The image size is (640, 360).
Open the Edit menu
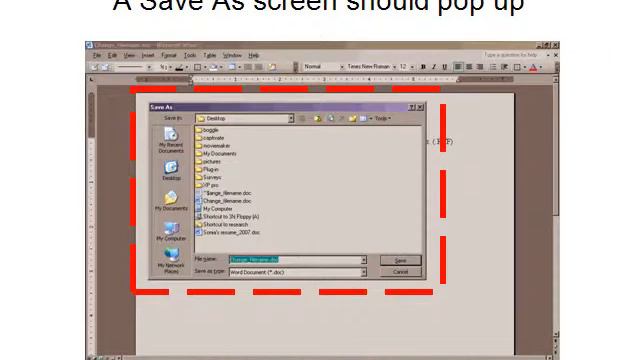(x=112, y=56)
